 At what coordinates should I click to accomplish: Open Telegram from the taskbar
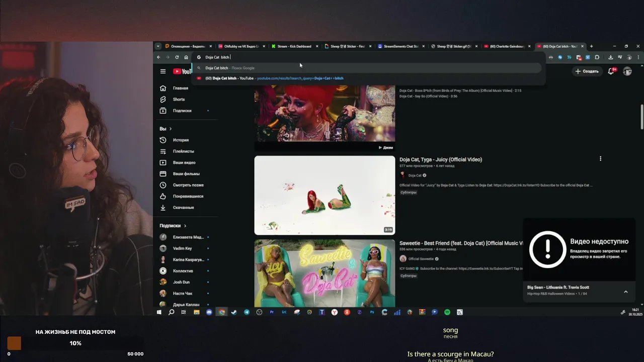click(x=247, y=312)
